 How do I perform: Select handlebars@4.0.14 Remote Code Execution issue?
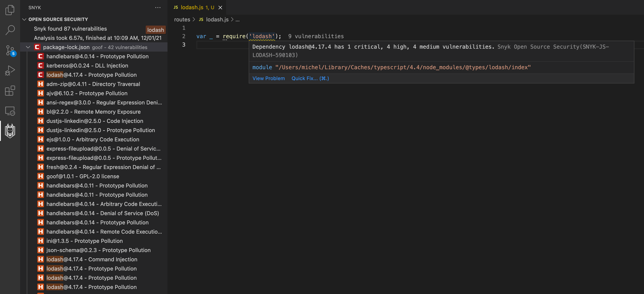(94, 232)
